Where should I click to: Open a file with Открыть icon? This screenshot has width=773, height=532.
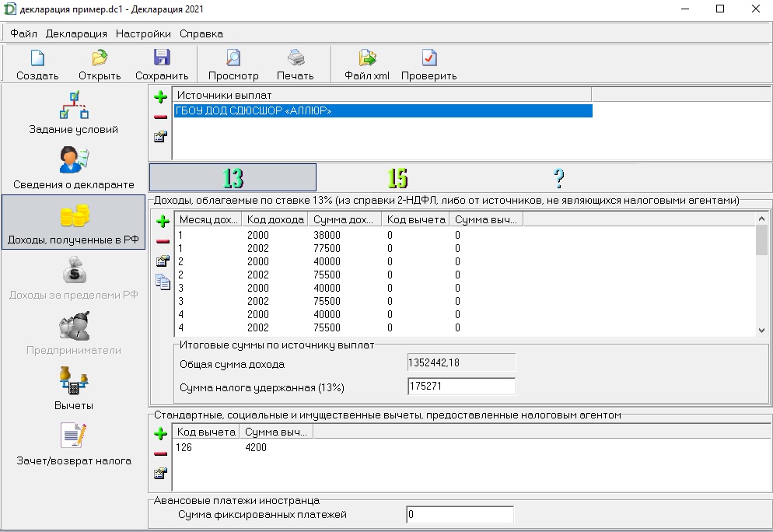[x=100, y=64]
